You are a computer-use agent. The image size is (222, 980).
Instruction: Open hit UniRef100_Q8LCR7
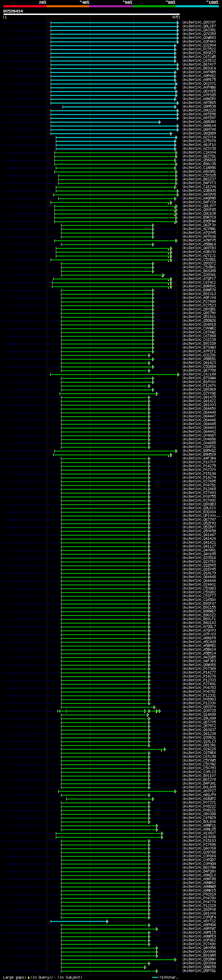point(199,27)
